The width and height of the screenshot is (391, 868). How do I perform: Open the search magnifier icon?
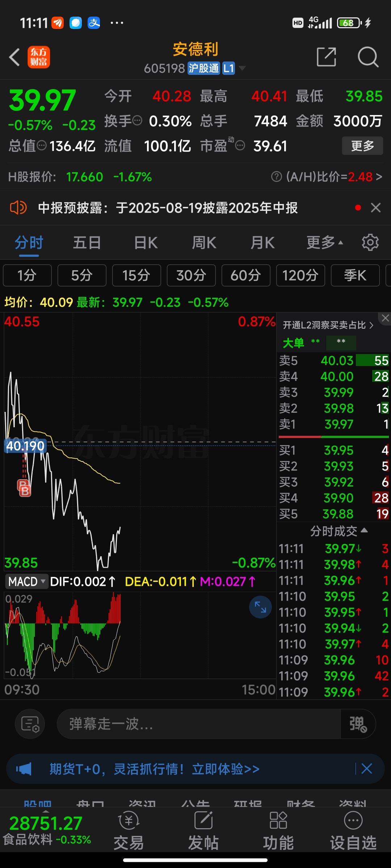click(x=368, y=57)
